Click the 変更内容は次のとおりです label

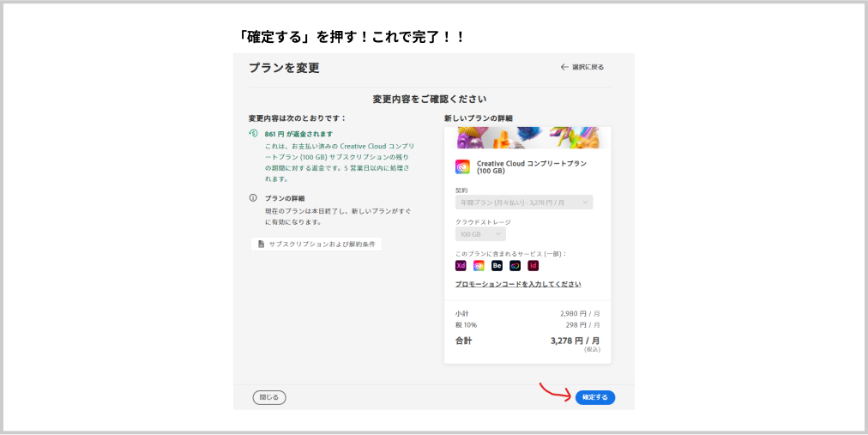click(x=298, y=118)
